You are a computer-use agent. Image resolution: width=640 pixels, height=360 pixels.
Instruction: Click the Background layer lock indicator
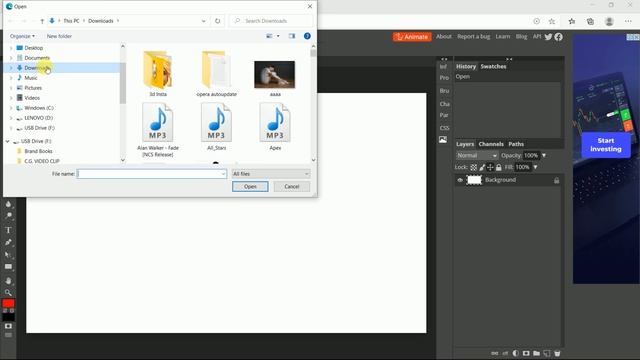(x=556, y=180)
